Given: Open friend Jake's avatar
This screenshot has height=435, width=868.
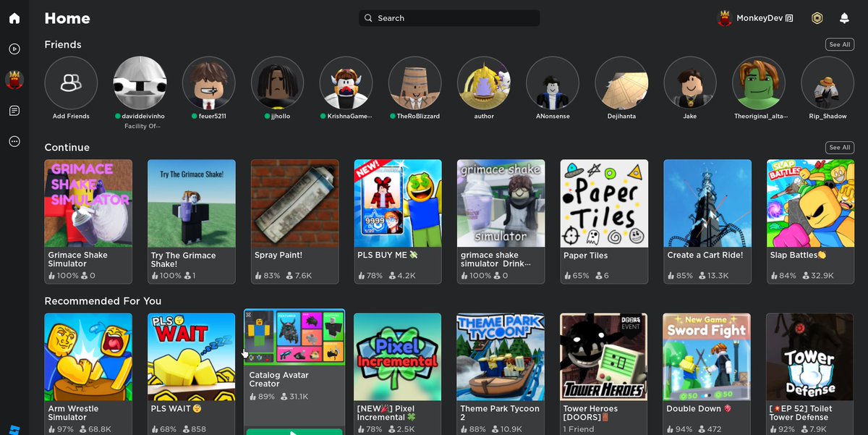Looking at the screenshot, I should pyautogui.click(x=690, y=83).
